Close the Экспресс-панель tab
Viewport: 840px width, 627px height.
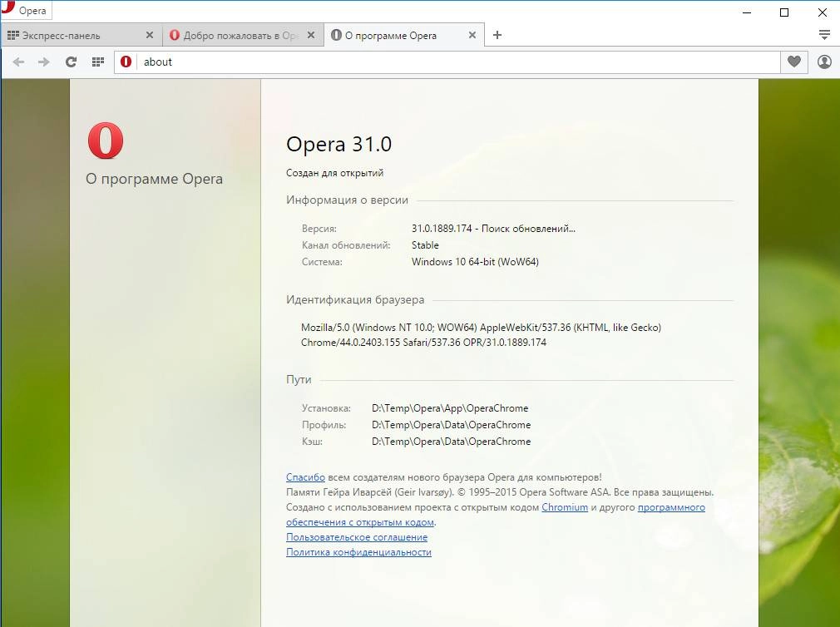(x=150, y=35)
